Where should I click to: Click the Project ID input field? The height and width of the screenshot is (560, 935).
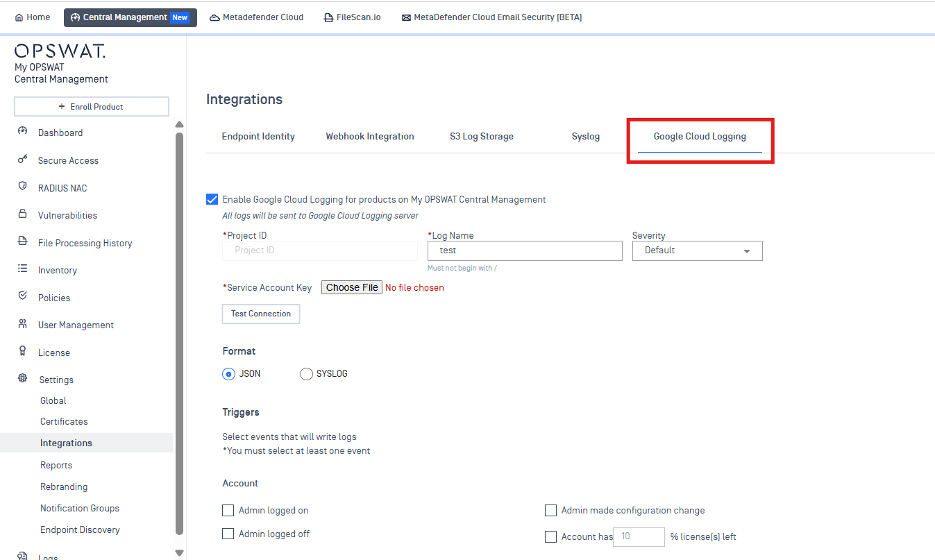click(320, 251)
